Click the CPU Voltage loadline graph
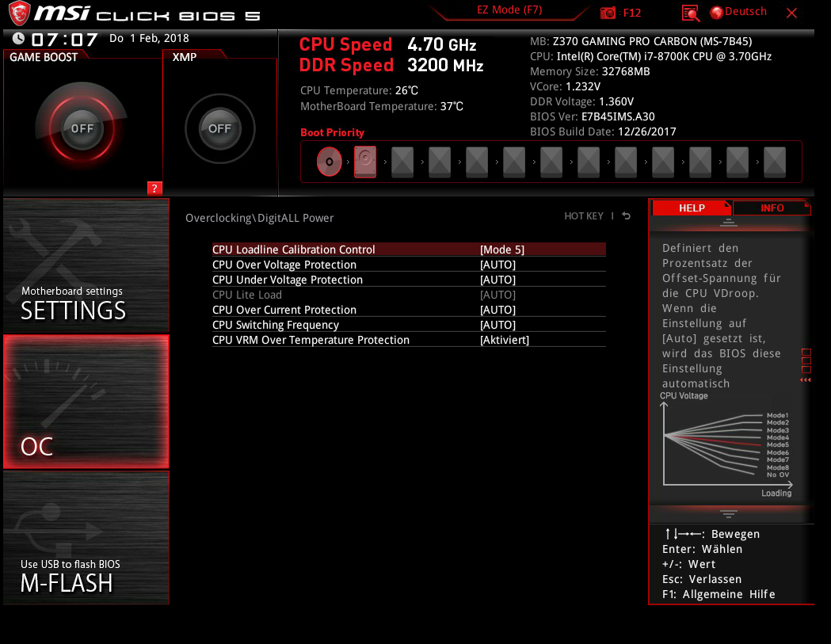Image resolution: width=831 pixels, height=644 pixels. 726,444
